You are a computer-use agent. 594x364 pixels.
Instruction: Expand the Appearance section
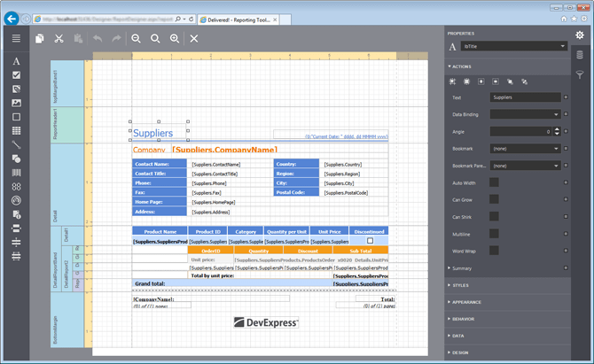coord(467,302)
